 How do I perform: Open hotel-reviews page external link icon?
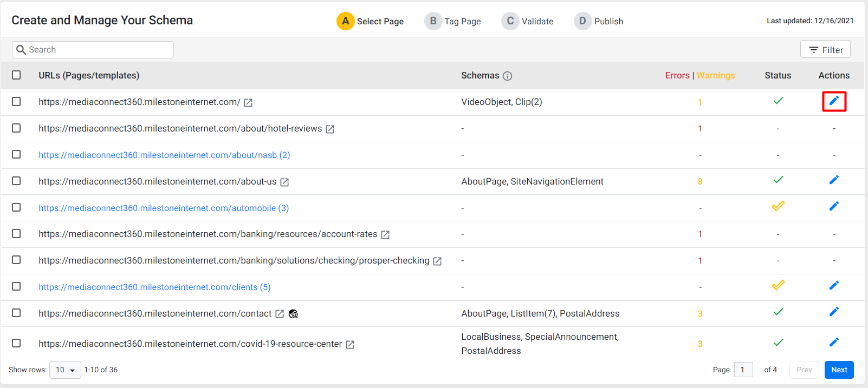tap(330, 129)
